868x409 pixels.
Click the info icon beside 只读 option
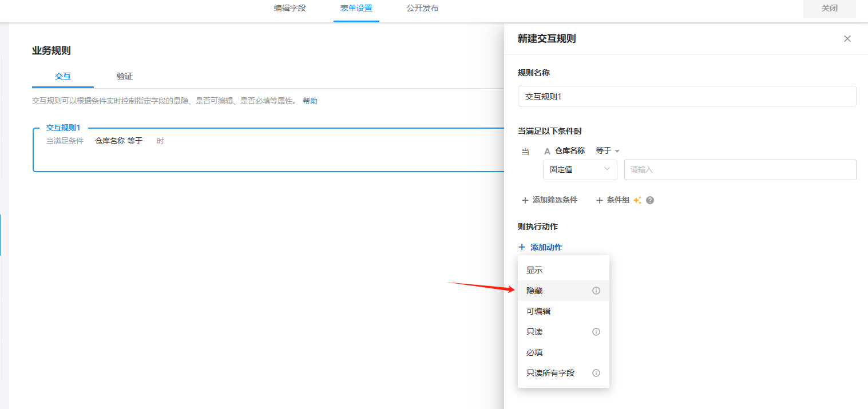click(x=596, y=332)
